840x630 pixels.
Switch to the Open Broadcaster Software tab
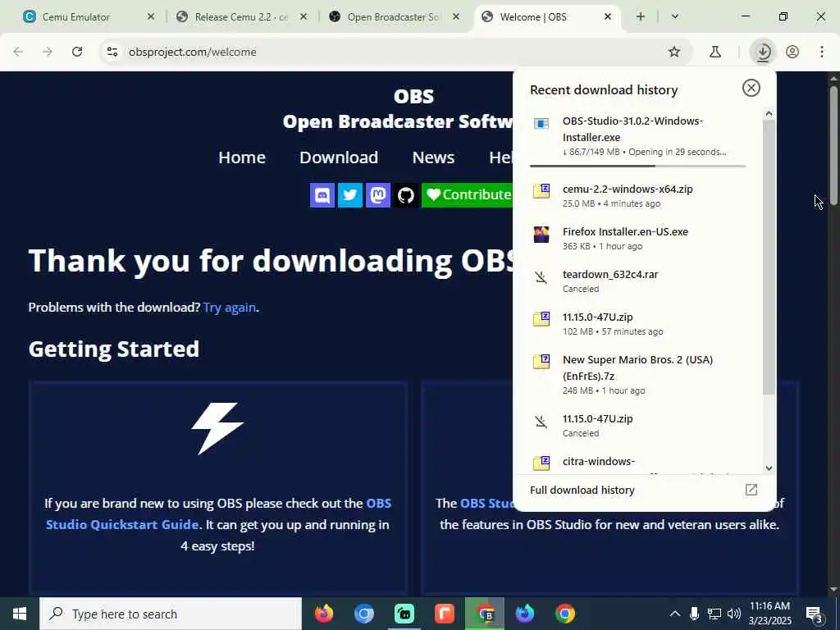tap(394, 16)
